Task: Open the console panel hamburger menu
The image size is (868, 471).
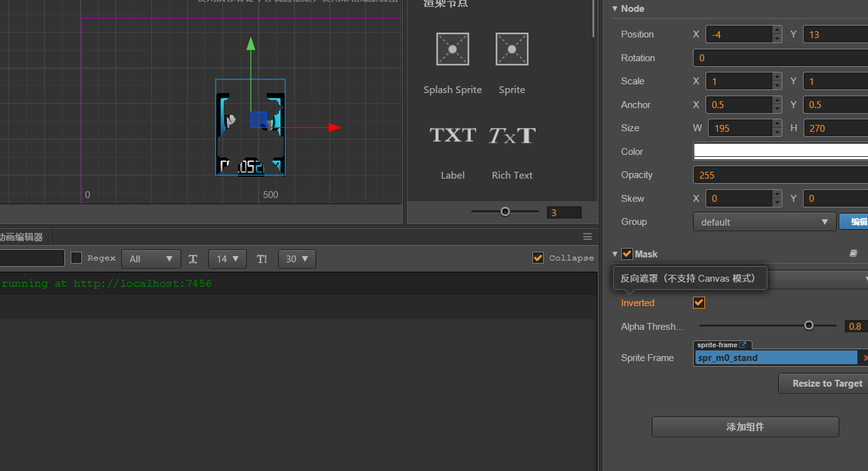Action: pyautogui.click(x=587, y=236)
